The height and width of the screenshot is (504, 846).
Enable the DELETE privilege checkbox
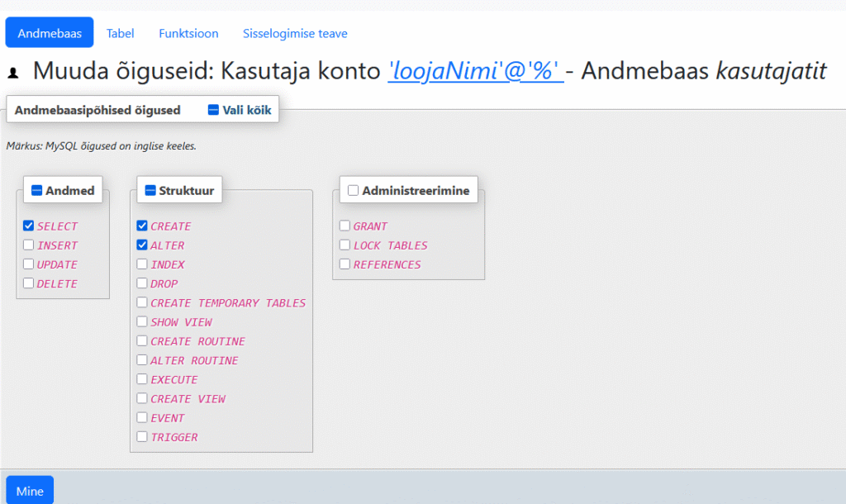coord(29,283)
